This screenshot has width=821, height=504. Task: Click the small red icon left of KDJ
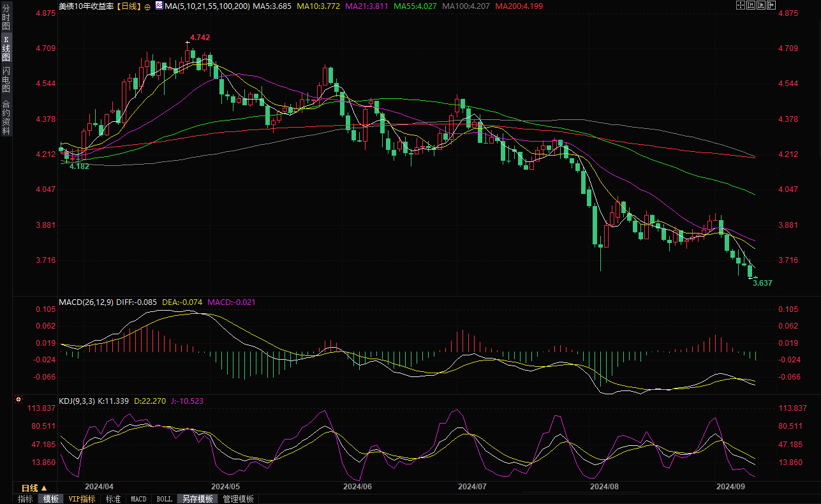[x=18, y=401]
